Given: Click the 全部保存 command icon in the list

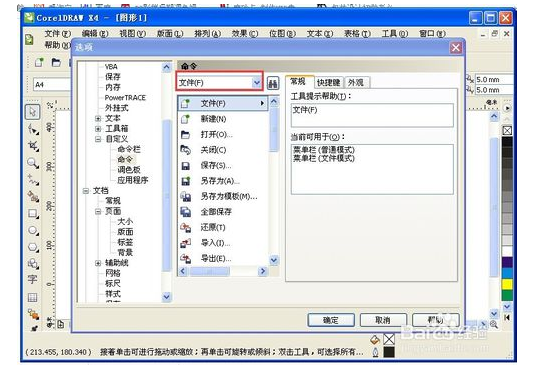Looking at the screenshot, I should click(x=185, y=212).
